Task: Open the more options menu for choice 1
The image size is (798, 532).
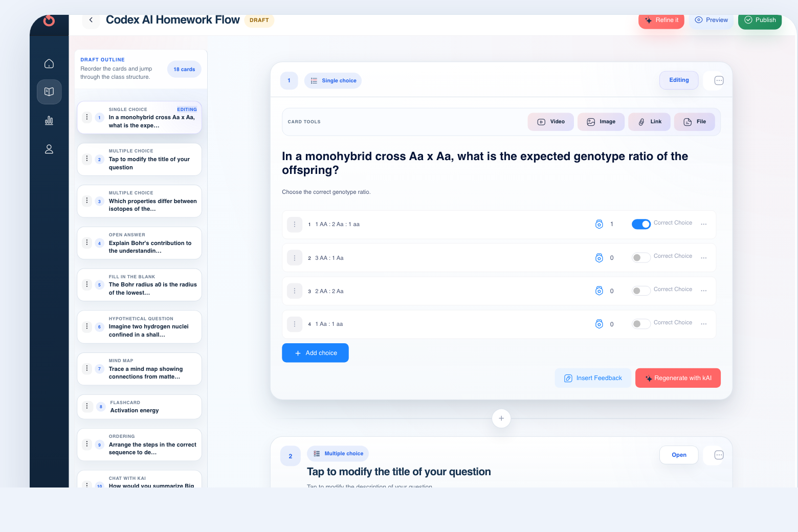Action: [x=704, y=224]
